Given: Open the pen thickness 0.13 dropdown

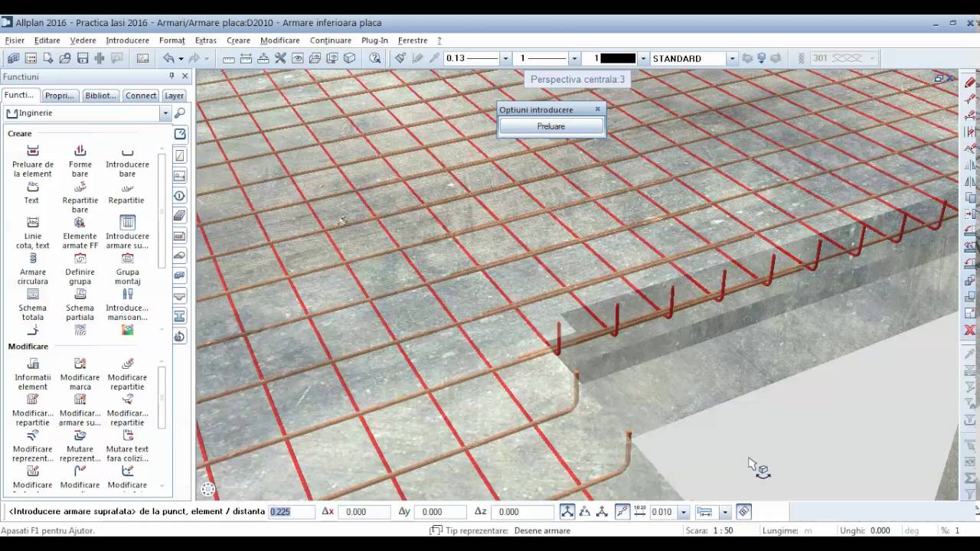Looking at the screenshot, I should click(x=505, y=58).
